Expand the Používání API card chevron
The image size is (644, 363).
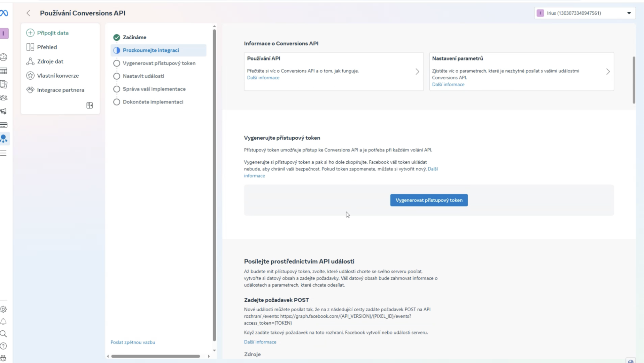(x=417, y=72)
